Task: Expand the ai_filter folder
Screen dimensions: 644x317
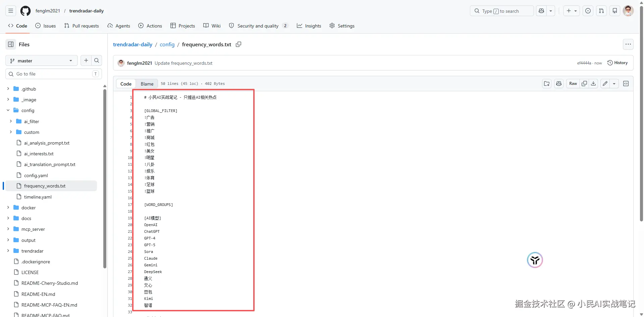Action: [x=11, y=121]
